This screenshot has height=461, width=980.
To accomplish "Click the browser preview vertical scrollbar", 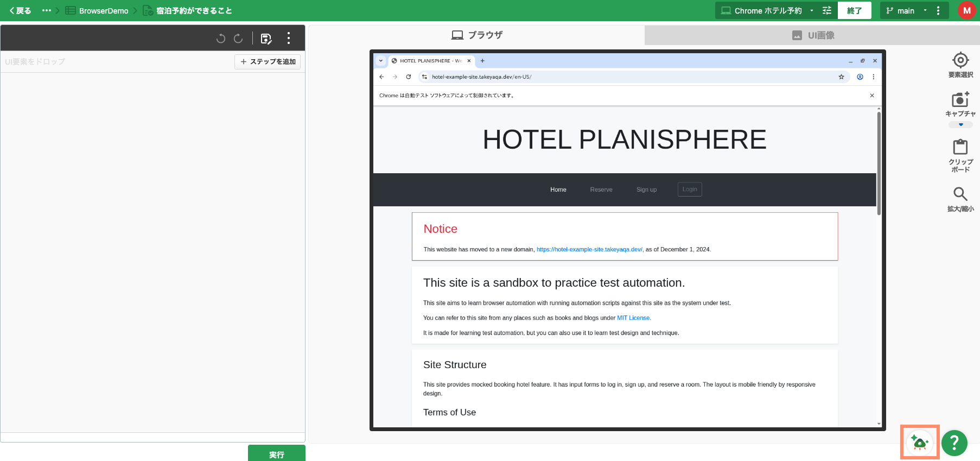I will pos(879,163).
